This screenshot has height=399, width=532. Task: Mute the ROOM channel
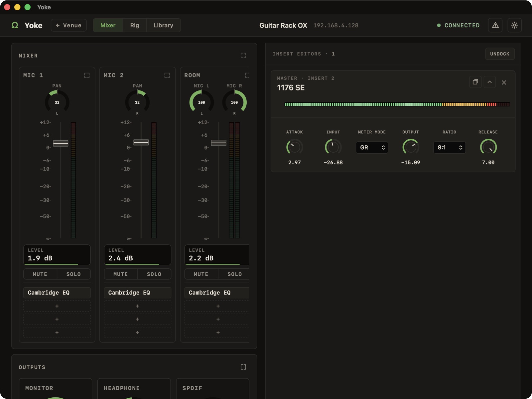coord(201,274)
